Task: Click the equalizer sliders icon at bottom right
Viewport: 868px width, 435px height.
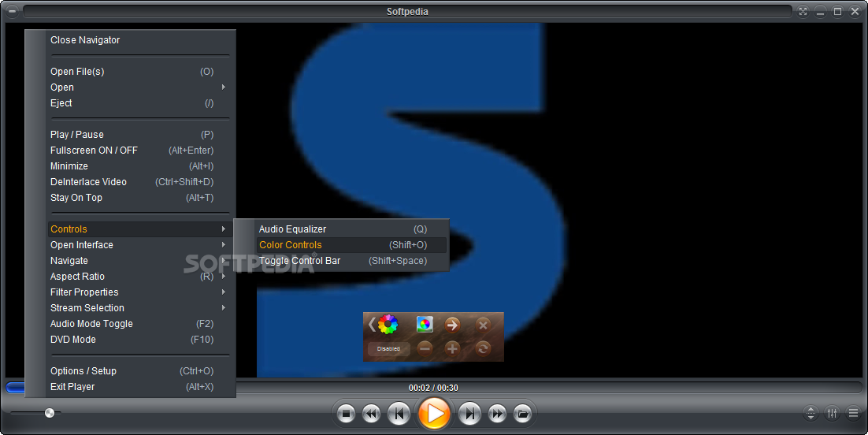Action: click(x=832, y=413)
